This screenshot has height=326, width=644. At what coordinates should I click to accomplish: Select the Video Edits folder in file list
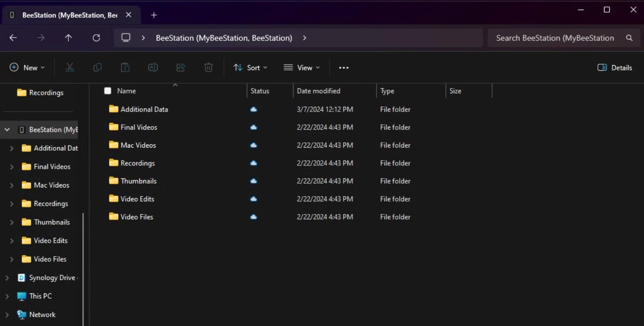pos(137,199)
